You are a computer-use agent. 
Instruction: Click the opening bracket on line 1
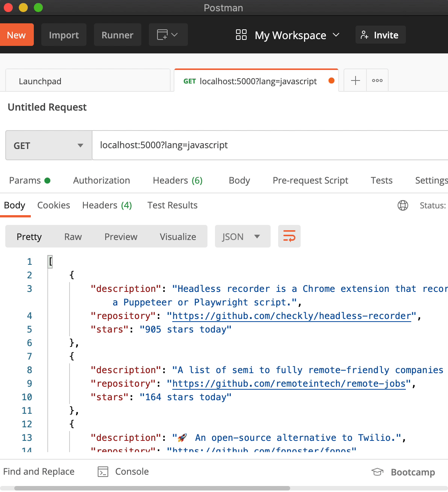click(x=50, y=261)
